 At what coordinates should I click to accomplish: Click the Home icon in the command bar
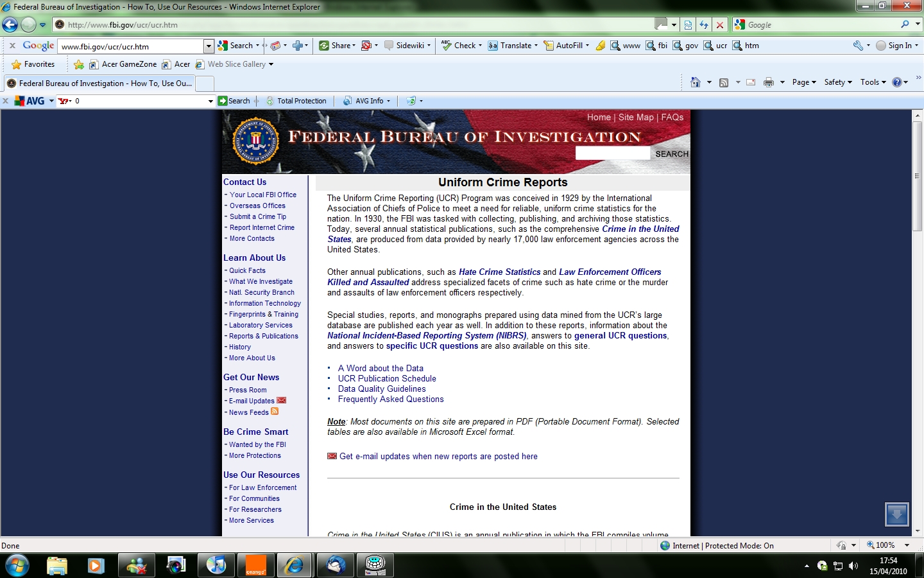(695, 82)
